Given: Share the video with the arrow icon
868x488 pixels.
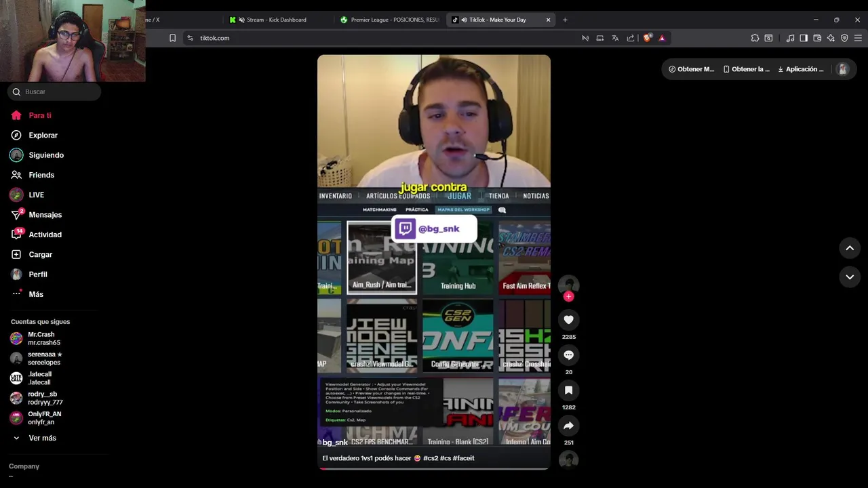Looking at the screenshot, I should [x=568, y=426].
